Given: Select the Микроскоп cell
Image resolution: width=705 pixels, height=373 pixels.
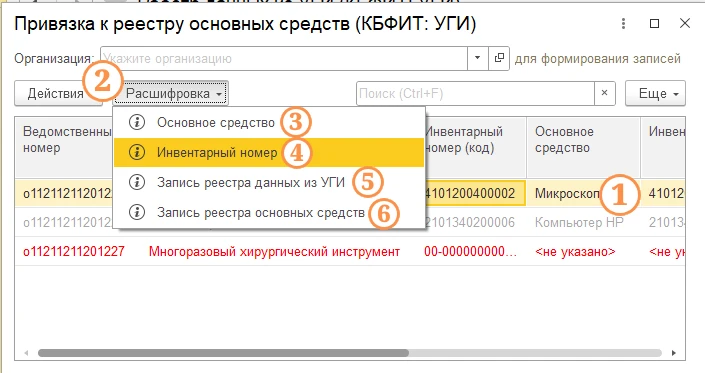Looking at the screenshot, I should point(583,193).
